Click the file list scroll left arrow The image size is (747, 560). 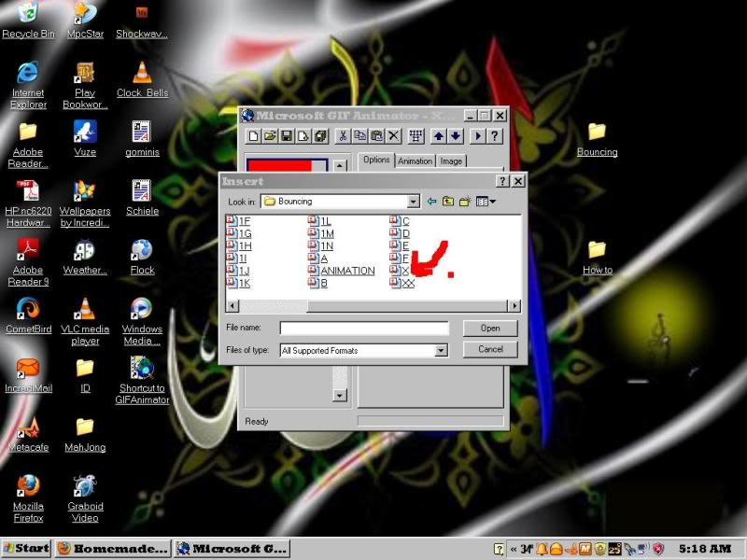[x=232, y=306]
